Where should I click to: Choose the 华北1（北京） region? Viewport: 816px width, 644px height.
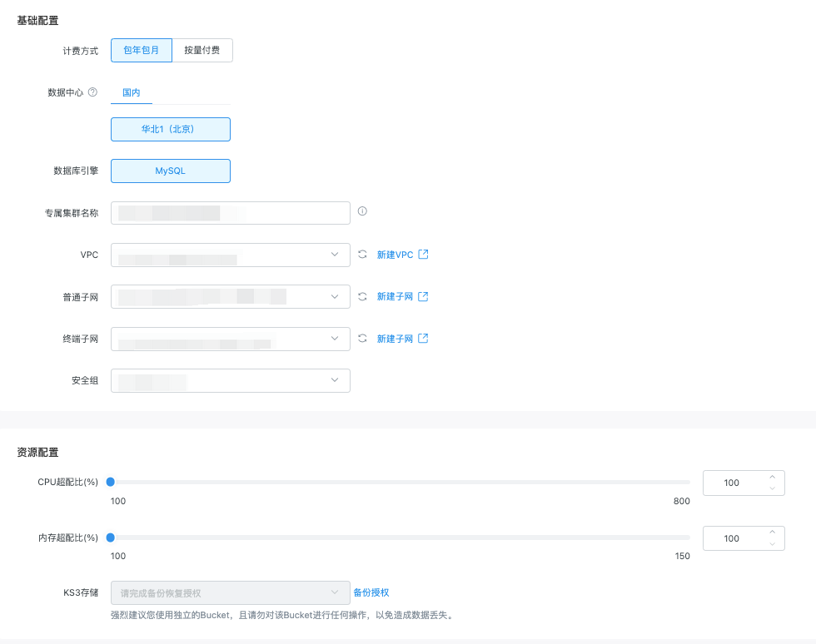[170, 130]
